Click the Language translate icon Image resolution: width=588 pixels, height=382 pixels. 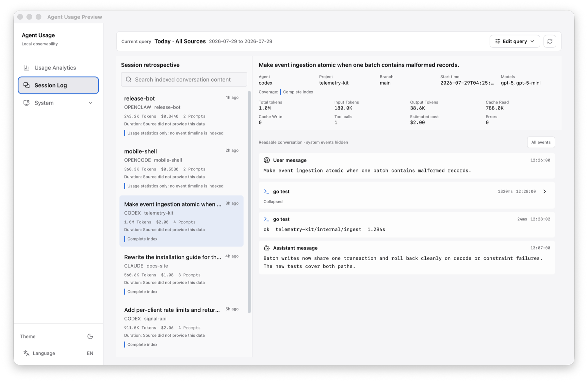tap(26, 353)
